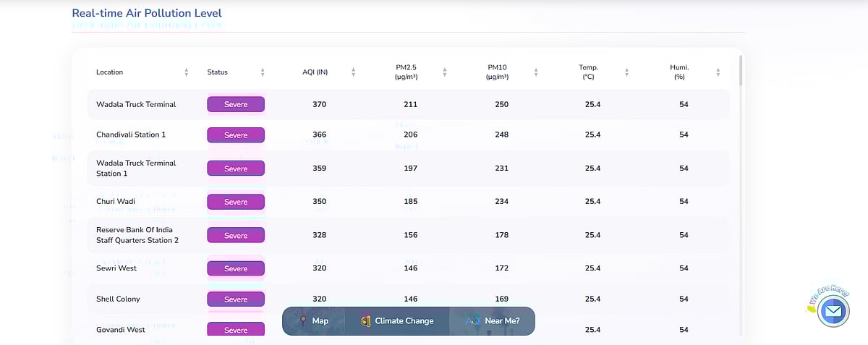Click Severe badge for Wadala Truck Terminal
868x345 pixels.
236,104
